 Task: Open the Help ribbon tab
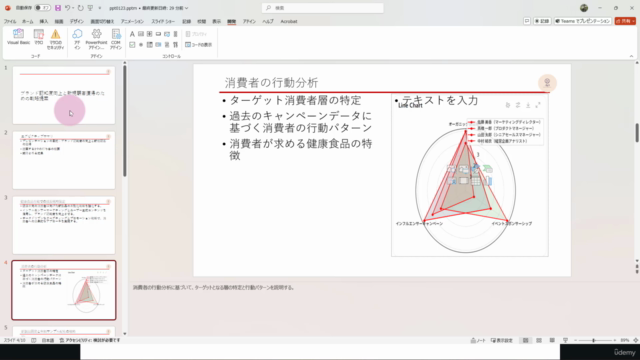click(x=268, y=21)
